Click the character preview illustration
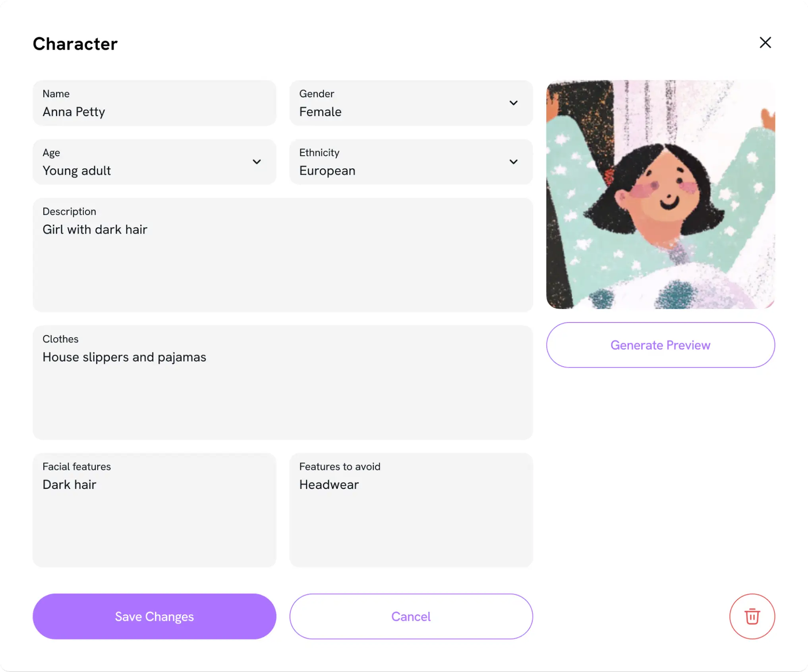The width and height of the screenshot is (808, 672). tap(660, 194)
